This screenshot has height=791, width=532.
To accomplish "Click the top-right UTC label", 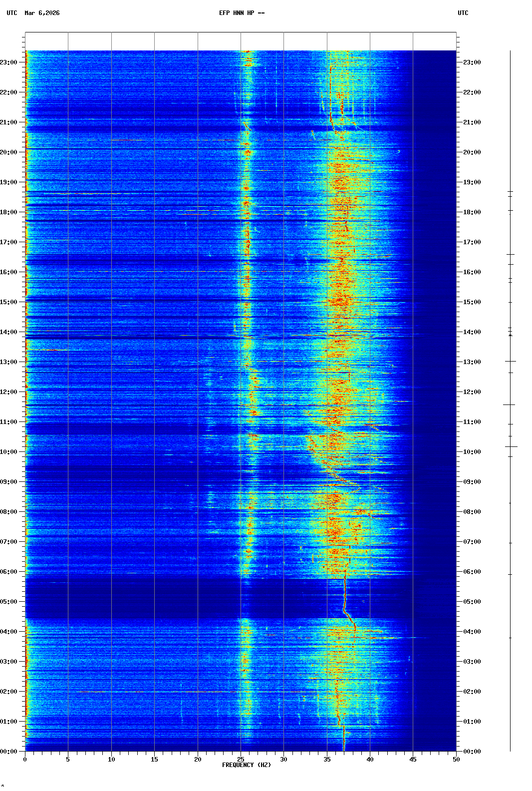I will 463,13.
